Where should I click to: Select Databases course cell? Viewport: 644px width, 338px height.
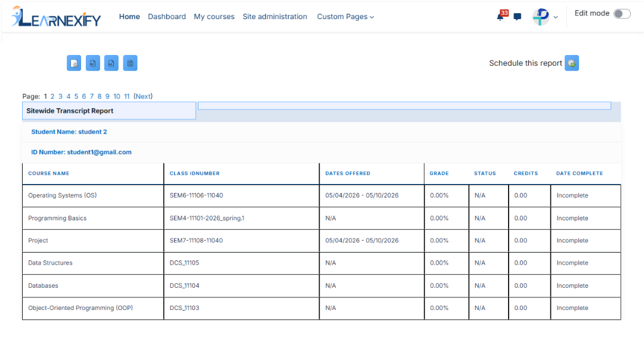pyautogui.click(x=93, y=286)
